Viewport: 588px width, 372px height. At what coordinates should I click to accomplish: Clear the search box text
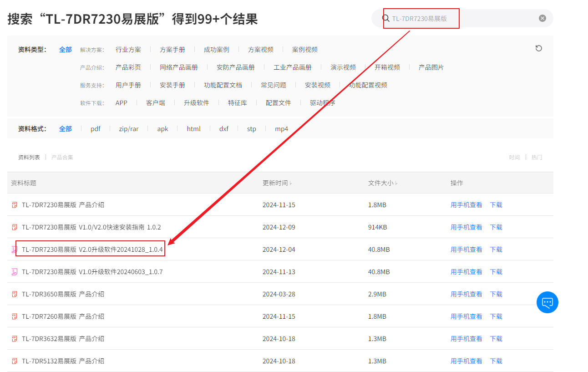click(542, 18)
